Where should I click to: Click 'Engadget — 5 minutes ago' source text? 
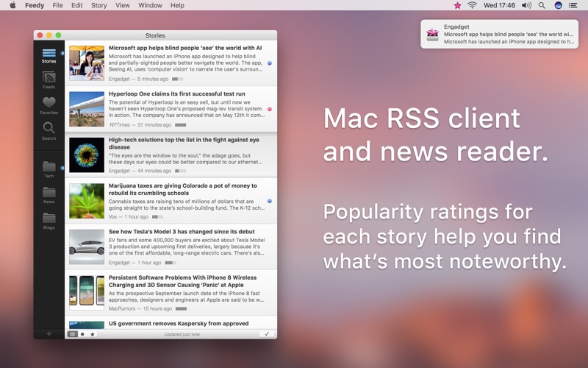point(138,79)
